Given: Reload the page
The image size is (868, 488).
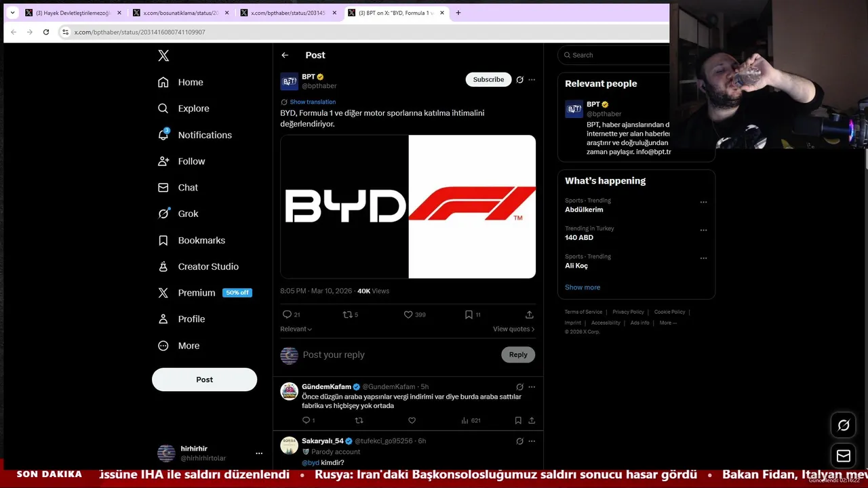Looking at the screenshot, I should coord(46,32).
